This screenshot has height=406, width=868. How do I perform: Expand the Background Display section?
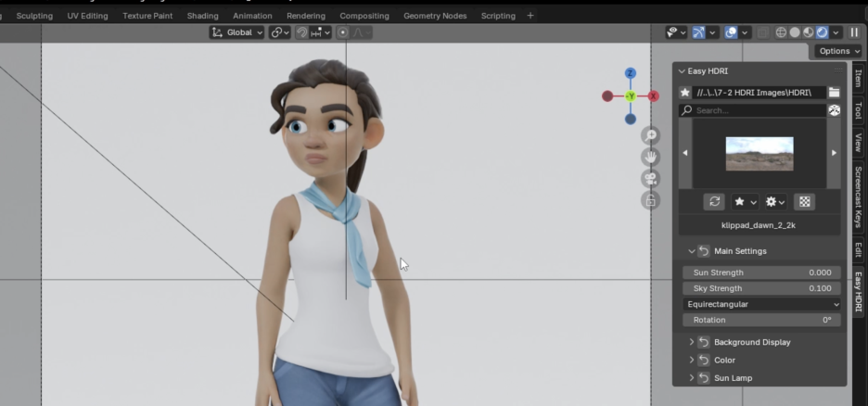[692, 342]
